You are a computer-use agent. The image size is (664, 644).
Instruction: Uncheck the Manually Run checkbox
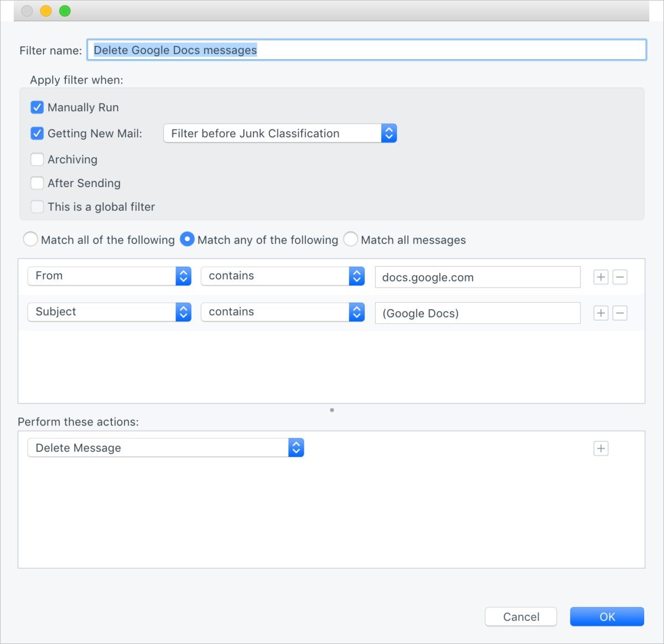tap(37, 107)
